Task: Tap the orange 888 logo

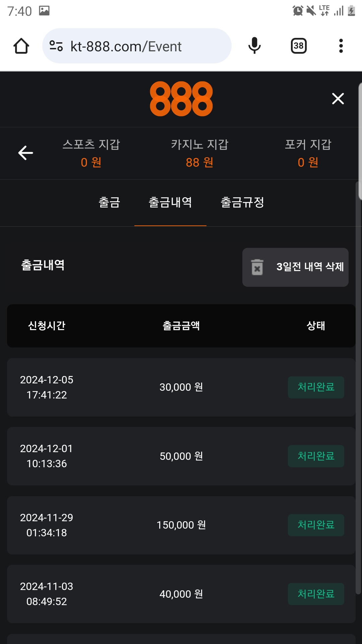Action: pos(181,99)
